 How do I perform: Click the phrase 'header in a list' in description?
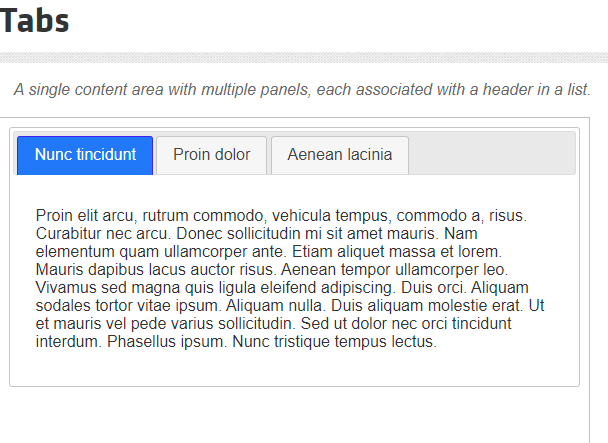(535, 89)
